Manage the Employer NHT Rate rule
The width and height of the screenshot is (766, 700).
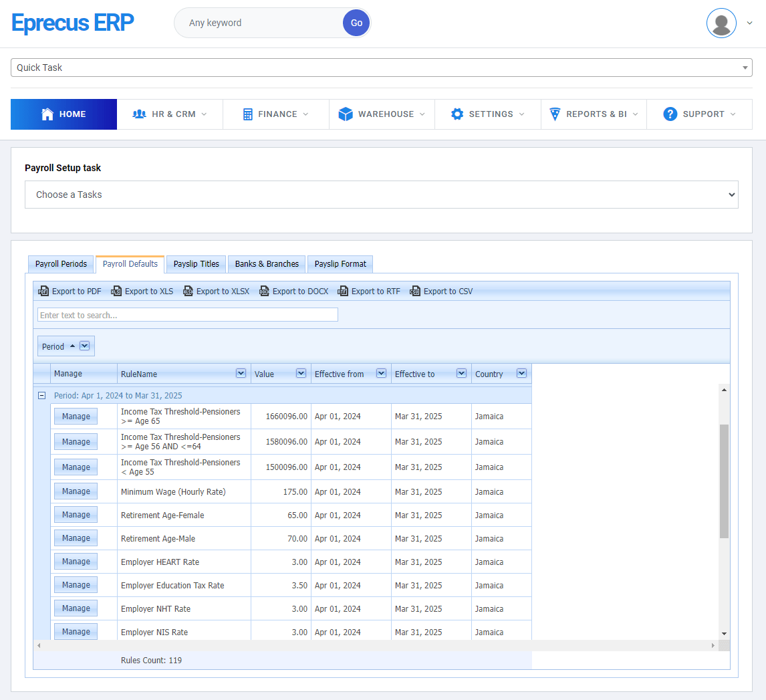coord(76,608)
